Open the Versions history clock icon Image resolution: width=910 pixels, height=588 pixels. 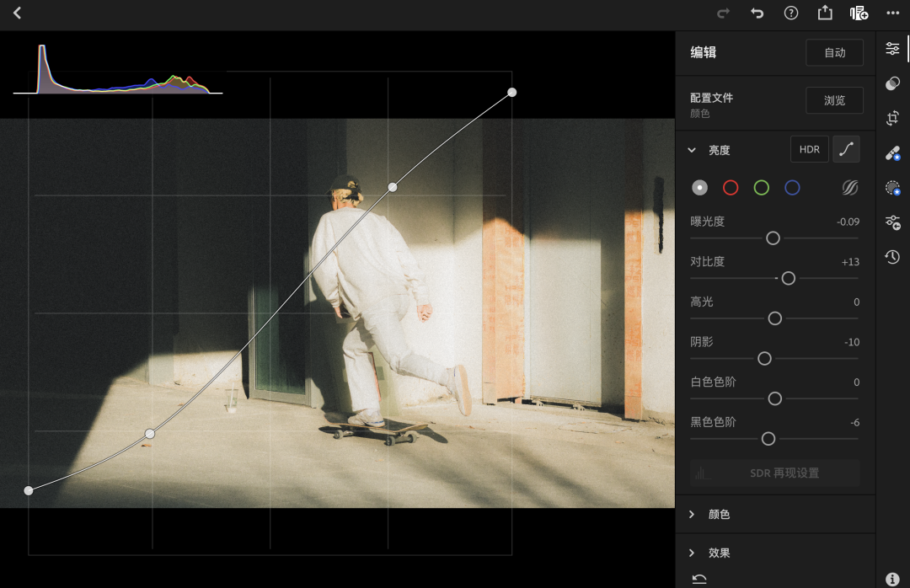(x=892, y=257)
